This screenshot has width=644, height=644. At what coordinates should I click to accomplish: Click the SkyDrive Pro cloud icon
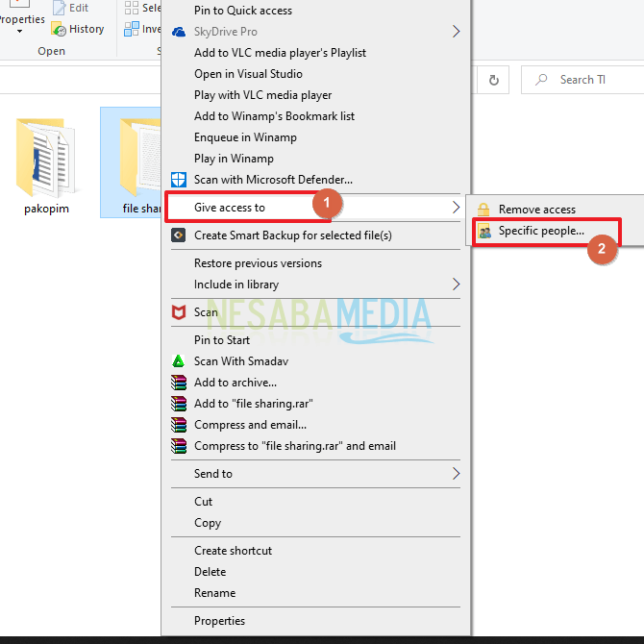[178, 32]
